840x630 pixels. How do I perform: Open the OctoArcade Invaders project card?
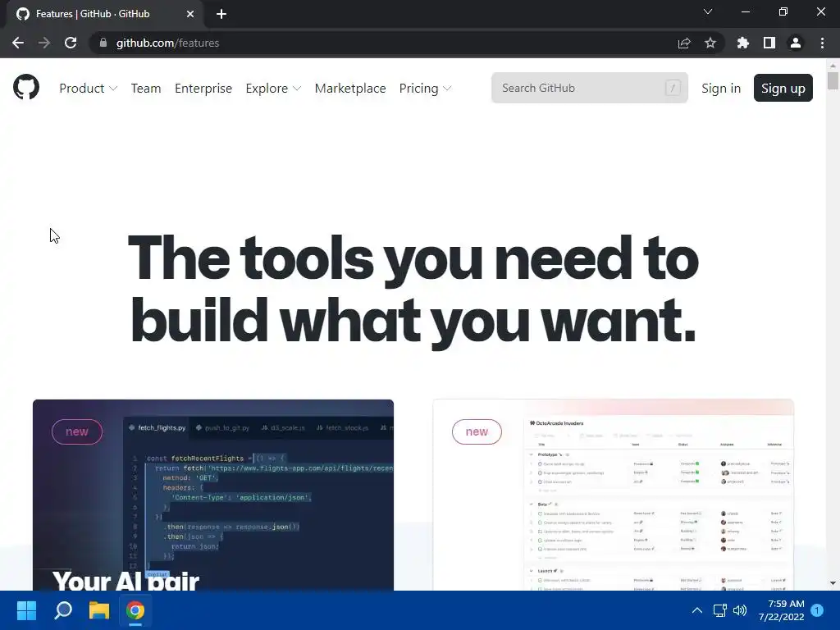(x=614, y=495)
